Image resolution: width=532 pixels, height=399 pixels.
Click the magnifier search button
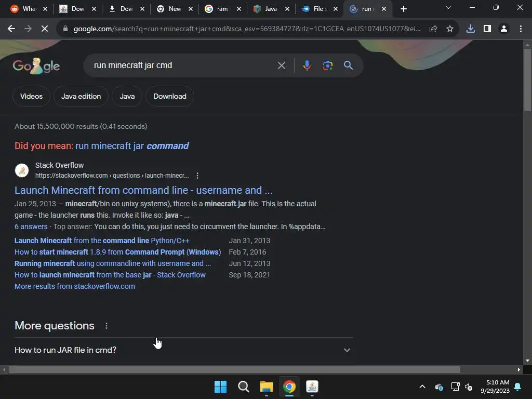[x=348, y=65]
